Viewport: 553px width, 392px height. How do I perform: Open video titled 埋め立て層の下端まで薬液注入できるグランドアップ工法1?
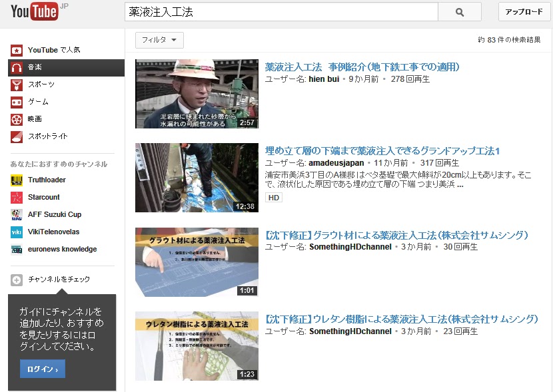pyautogui.click(x=382, y=150)
